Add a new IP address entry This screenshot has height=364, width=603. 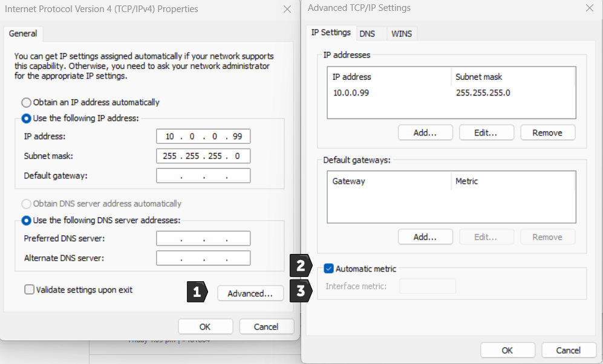pos(425,132)
